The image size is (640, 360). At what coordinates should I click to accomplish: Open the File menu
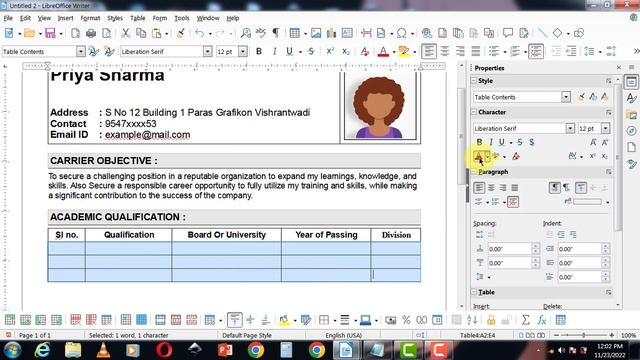tap(8, 18)
